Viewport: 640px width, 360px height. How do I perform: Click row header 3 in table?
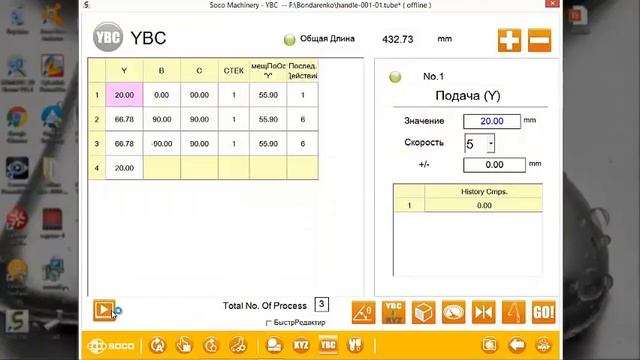97,144
